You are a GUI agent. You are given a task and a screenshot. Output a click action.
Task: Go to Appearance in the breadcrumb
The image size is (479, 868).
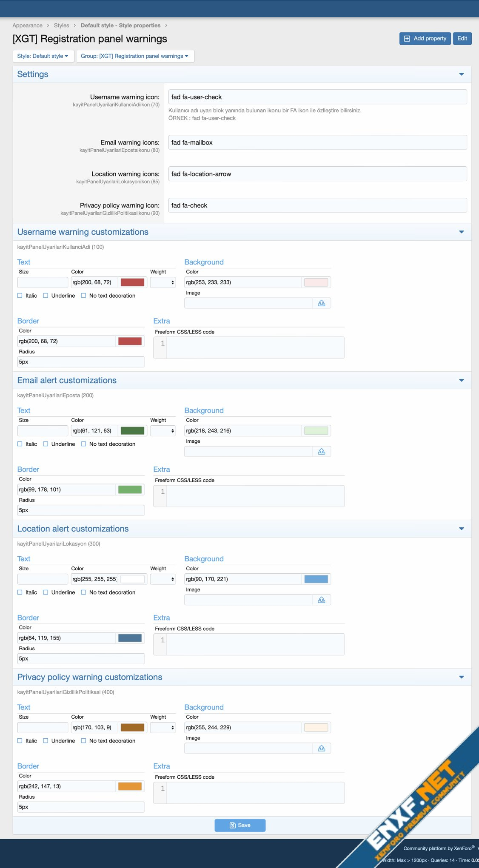tap(28, 26)
